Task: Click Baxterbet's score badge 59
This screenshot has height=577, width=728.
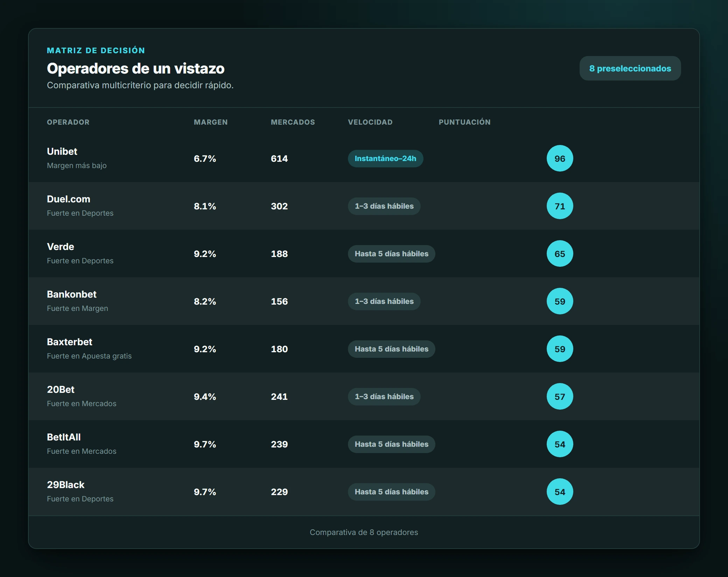Action: (x=560, y=349)
